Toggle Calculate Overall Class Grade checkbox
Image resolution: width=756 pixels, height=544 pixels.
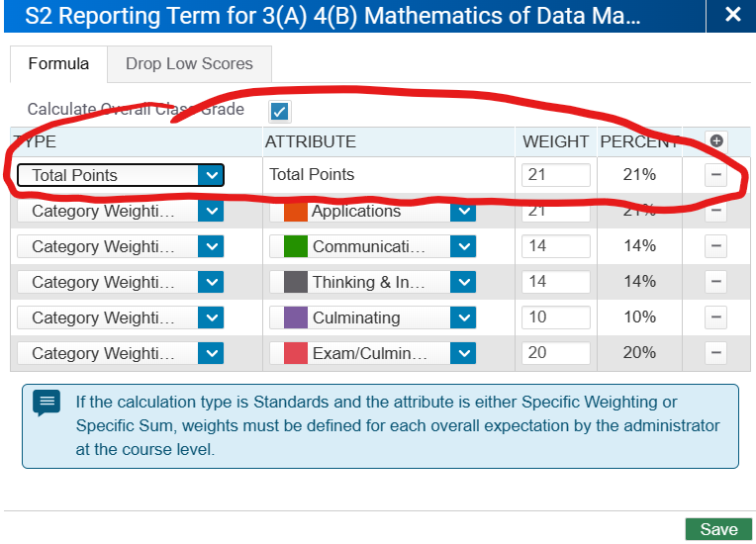280,111
